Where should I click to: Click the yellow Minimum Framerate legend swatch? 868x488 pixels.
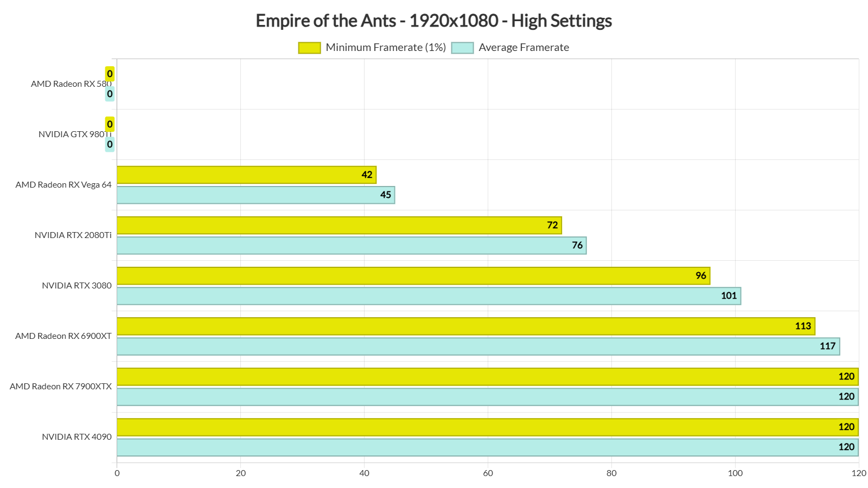pos(309,48)
